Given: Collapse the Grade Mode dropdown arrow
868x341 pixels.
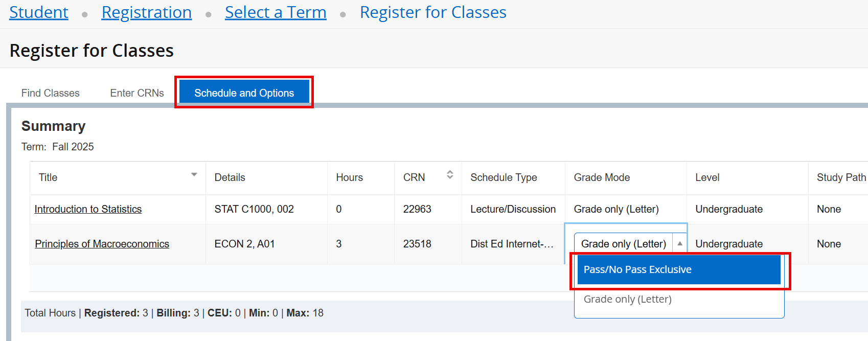Looking at the screenshot, I should point(680,244).
